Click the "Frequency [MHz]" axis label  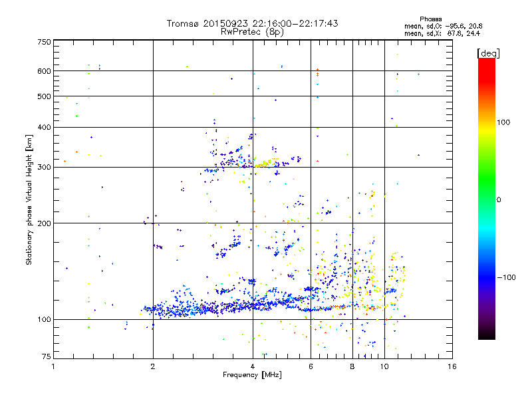point(252,375)
